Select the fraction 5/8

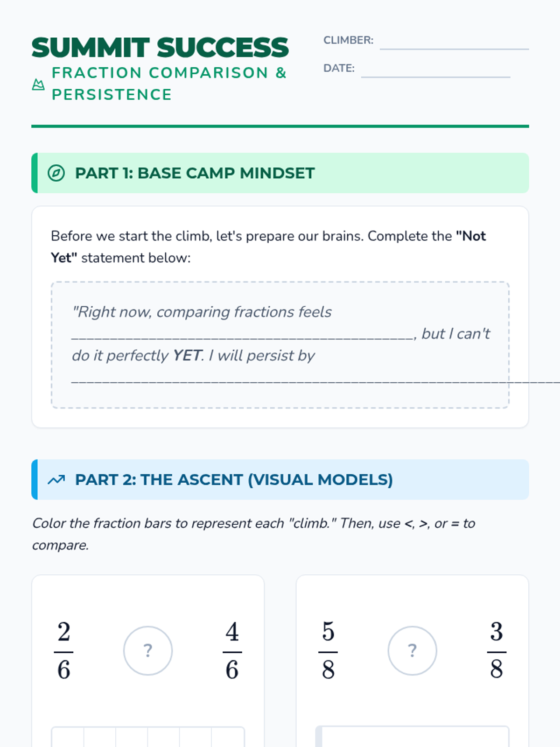pyautogui.click(x=328, y=650)
